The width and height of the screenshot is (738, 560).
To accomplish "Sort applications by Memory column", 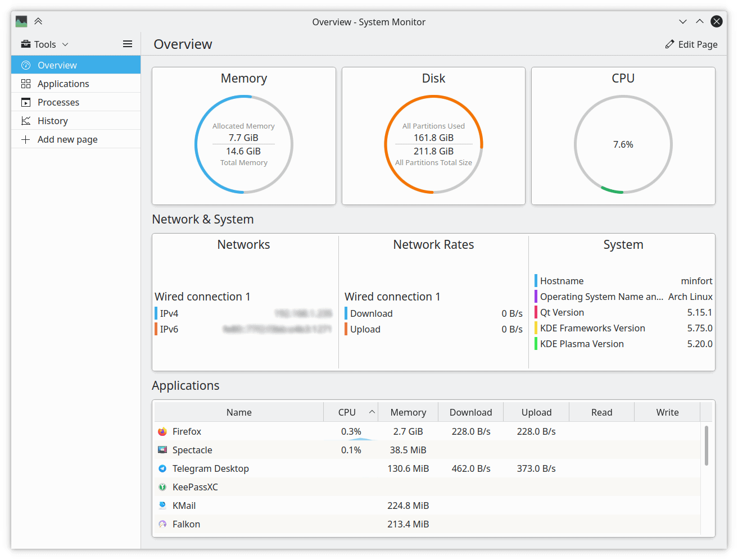I will coord(408,412).
